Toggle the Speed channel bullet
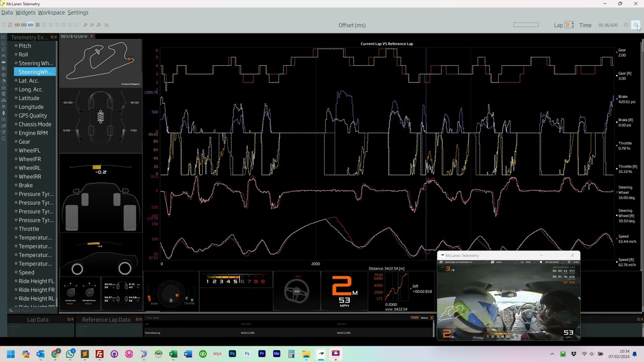Image resolution: width=644 pixels, height=362 pixels. coord(16,273)
